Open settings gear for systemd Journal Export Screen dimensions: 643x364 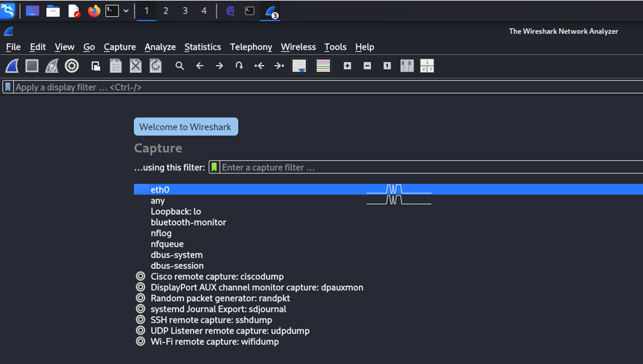[141, 308]
